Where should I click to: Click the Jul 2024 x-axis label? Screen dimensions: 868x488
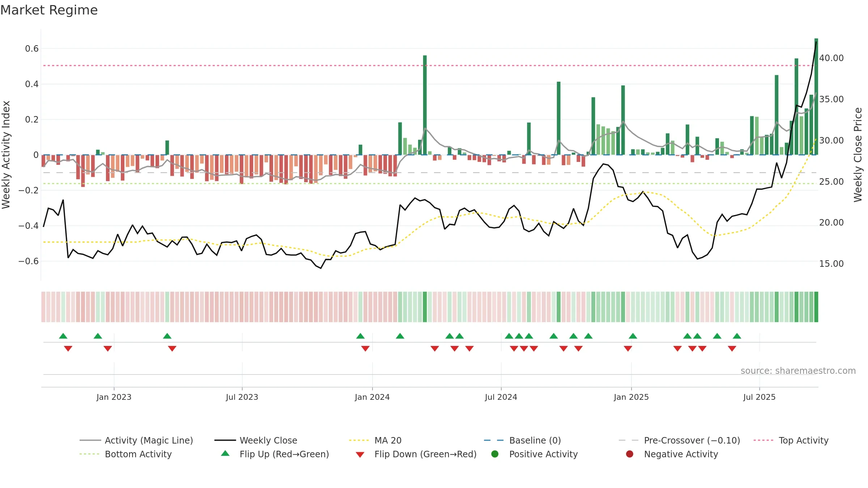point(501,397)
